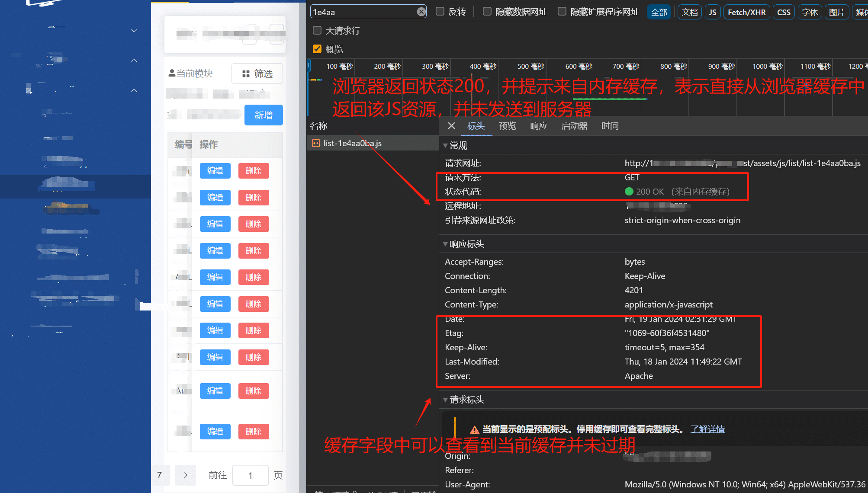Screen dimensions: 868x493
Task: Click the request URL value
Action: (743, 163)
